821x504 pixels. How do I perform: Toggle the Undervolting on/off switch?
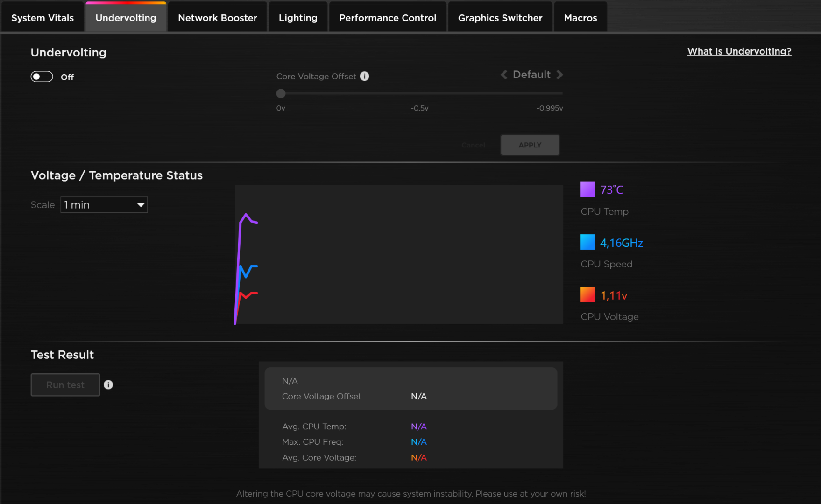tap(42, 77)
